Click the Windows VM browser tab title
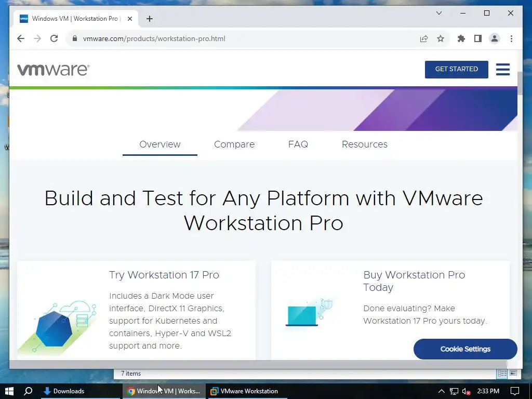This screenshot has height=399, width=532. (75, 19)
